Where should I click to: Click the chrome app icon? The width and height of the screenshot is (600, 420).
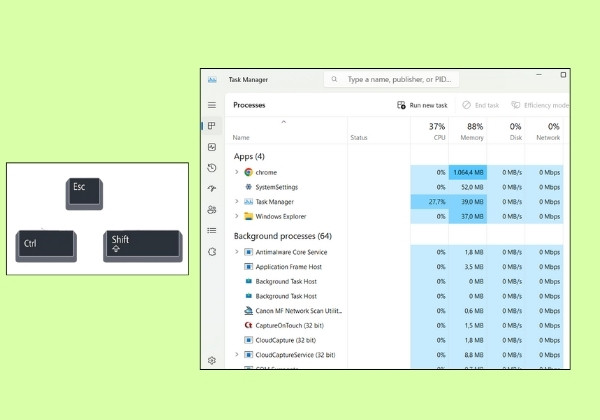248,172
